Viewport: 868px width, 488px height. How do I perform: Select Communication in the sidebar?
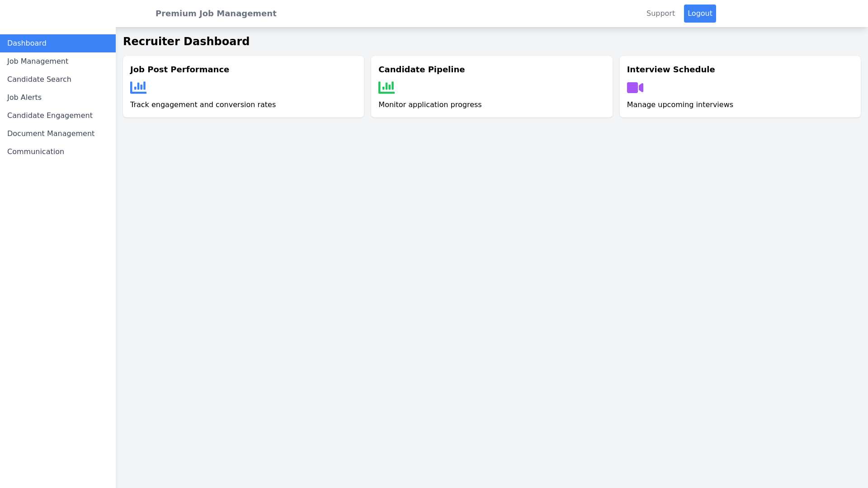pos(35,151)
